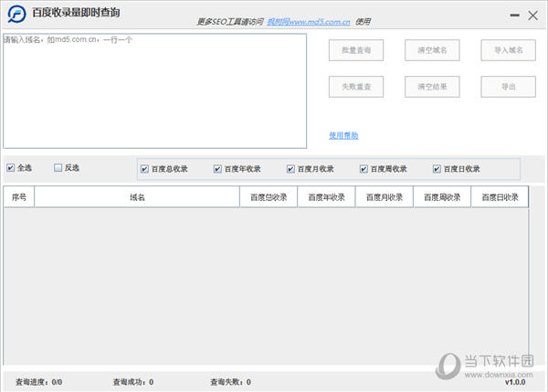Uncheck the 百度周收录 checkbox
Screen dimensions: 548x392
pos(364,169)
